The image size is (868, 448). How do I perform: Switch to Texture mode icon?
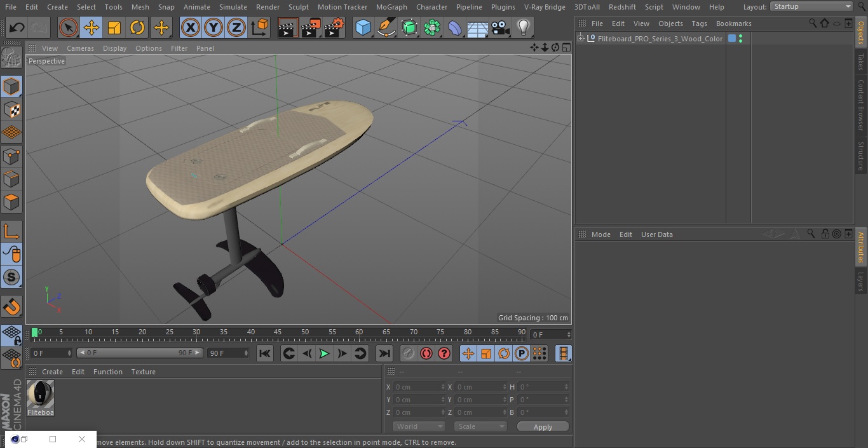[11, 109]
